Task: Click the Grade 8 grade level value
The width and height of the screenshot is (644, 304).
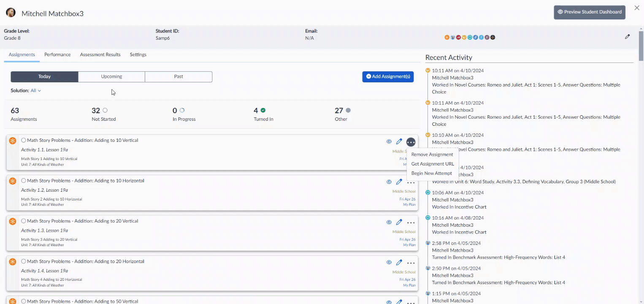Action: pos(12,38)
